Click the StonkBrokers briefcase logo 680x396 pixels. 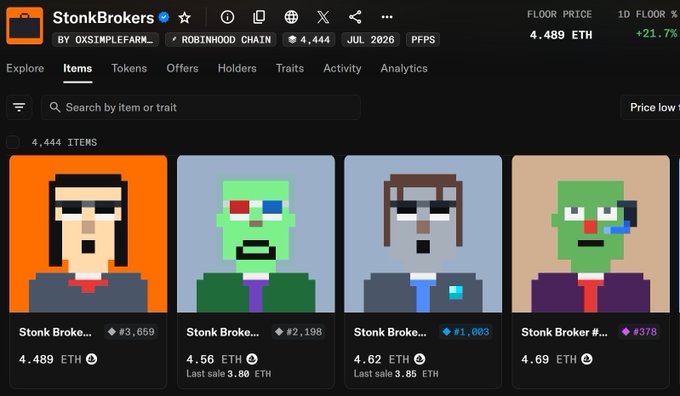coord(25,26)
